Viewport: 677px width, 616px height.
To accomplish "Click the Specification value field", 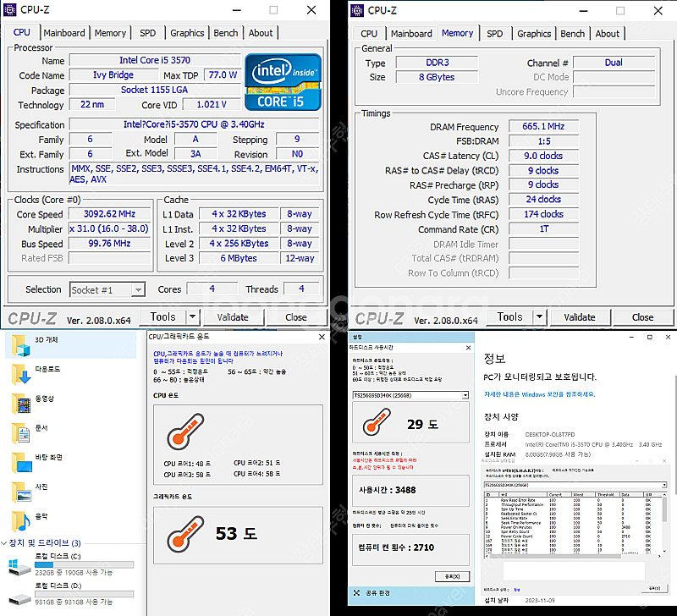I will (194, 124).
